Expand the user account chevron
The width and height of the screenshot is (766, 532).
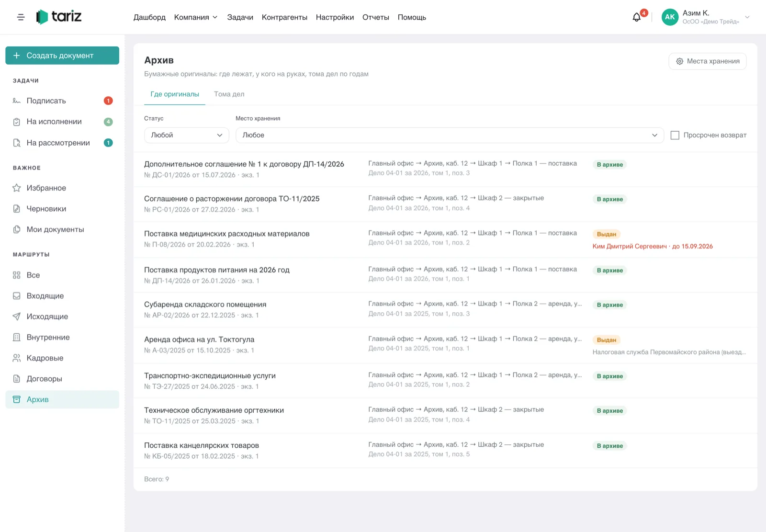747,17
